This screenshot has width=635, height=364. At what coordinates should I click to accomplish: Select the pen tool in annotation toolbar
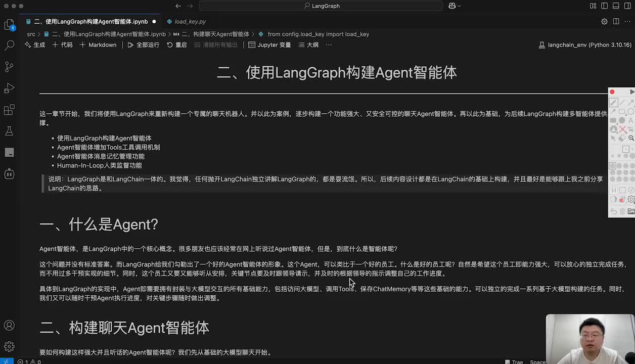coord(613,103)
